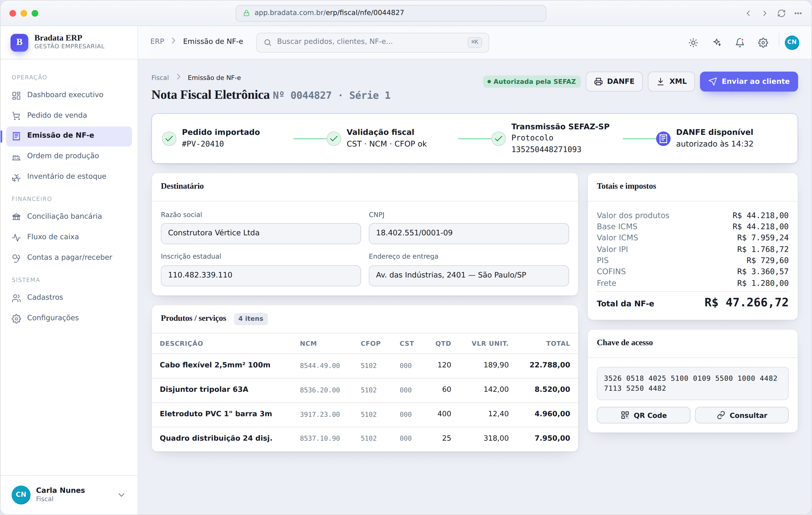Screen dimensions: 812x515
Task: Click the Bradata ERP logo
Action: (19, 42)
